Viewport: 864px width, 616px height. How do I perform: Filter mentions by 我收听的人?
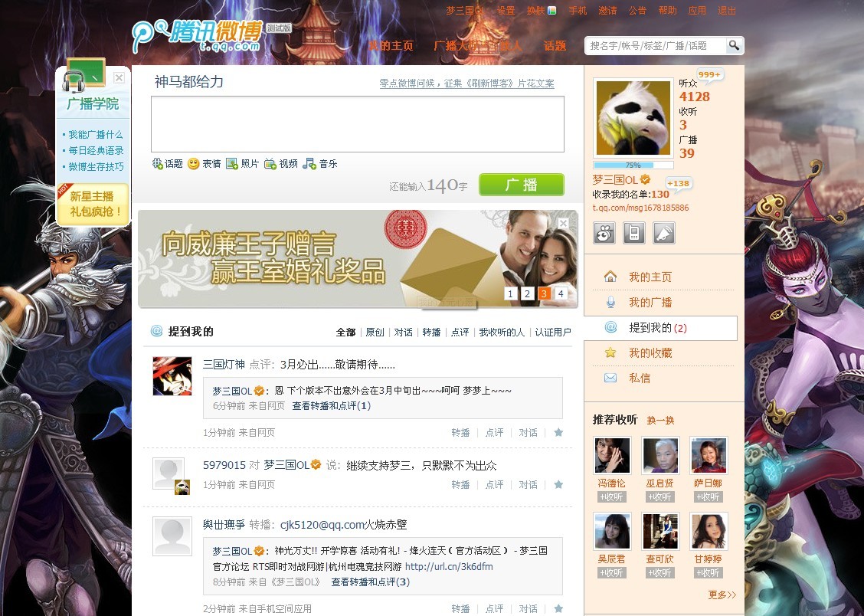[502, 333]
